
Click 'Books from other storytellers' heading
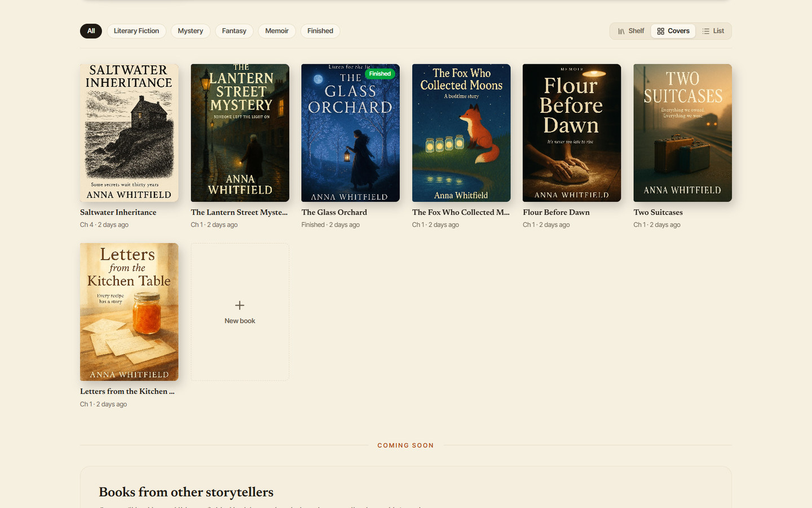pyautogui.click(x=186, y=492)
